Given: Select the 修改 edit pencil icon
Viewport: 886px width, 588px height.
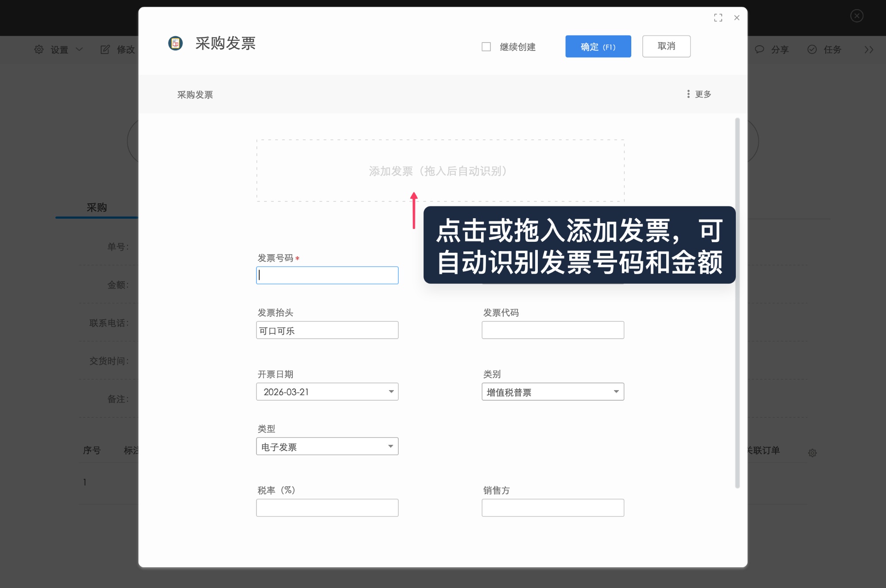Looking at the screenshot, I should 105,50.
